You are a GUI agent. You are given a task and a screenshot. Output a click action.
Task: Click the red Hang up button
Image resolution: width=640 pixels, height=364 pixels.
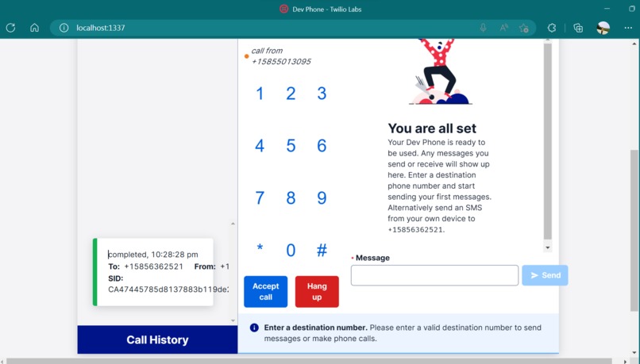[317, 292]
